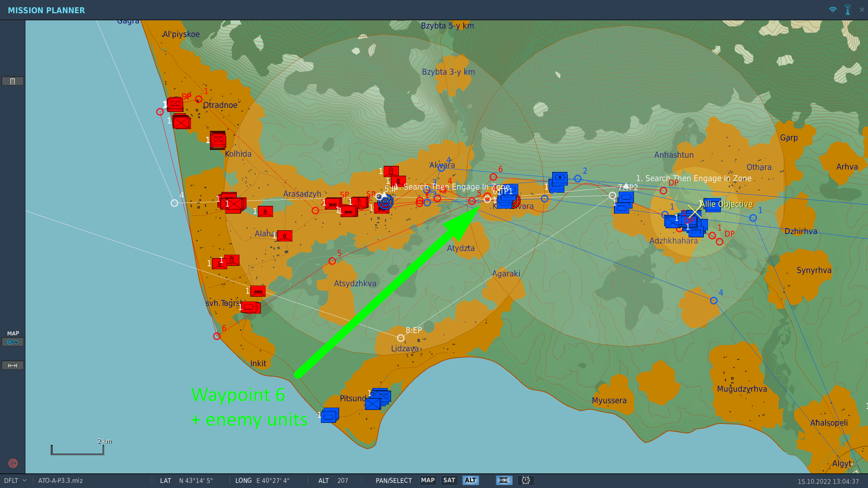This screenshot has height=488, width=868.
Task: Click the red exit mission planner icon
Action: click(x=13, y=463)
